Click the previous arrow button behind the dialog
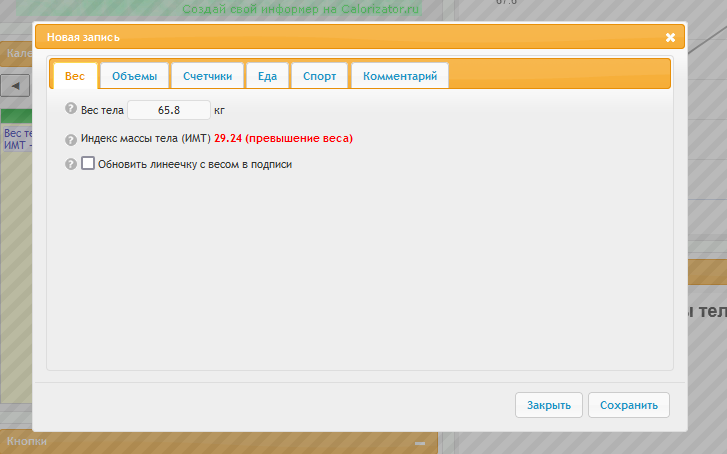 pyautogui.click(x=15, y=86)
